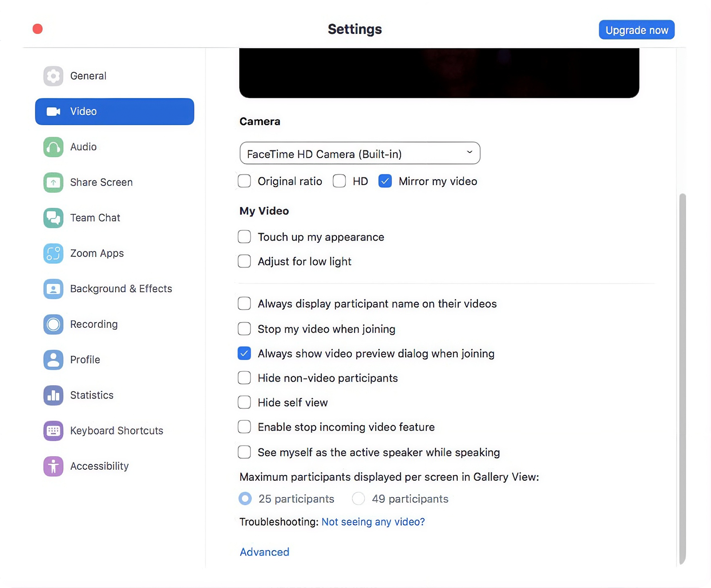
Task: Open the FaceTime HD Camera dropdown
Action: (x=360, y=153)
